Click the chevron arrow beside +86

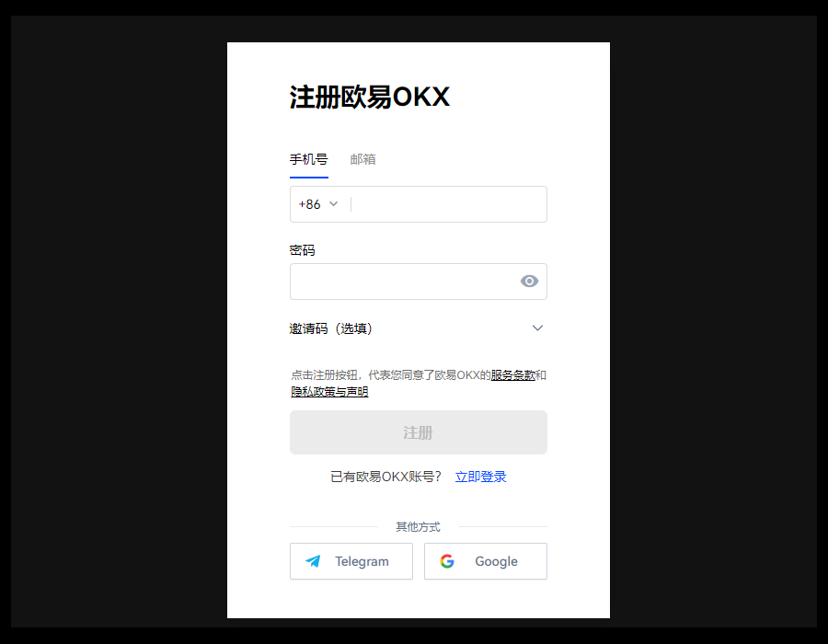click(334, 204)
